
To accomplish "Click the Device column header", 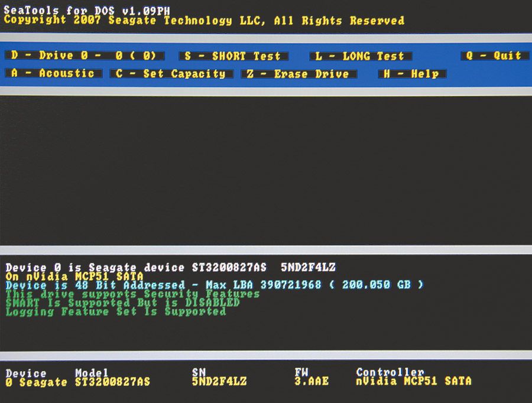I will click(x=26, y=373).
